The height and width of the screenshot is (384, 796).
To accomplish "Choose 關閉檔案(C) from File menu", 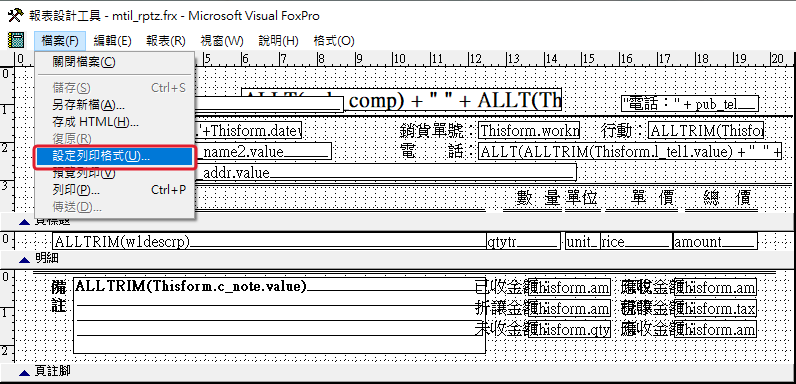I will 115,62.
